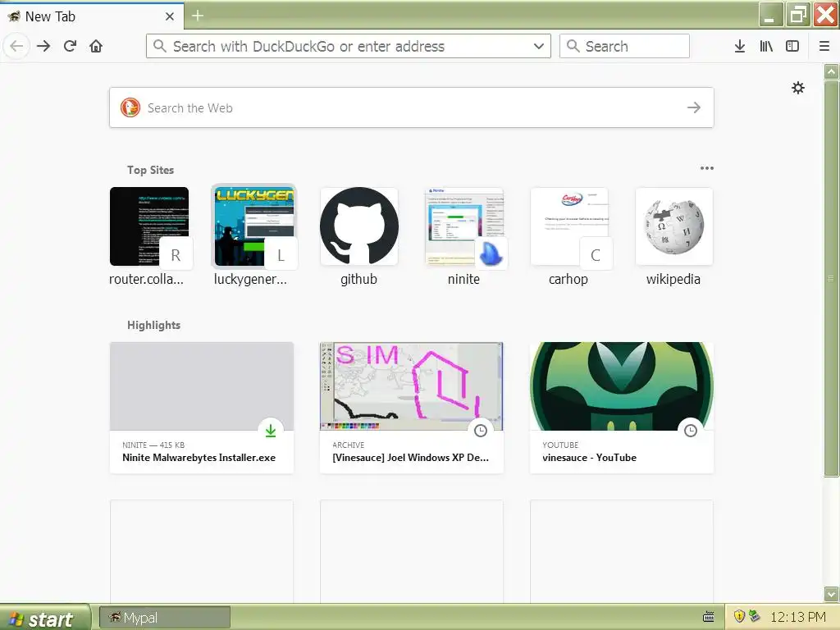This screenshot has height=630, width=840.
Task: Open vinesauce - YouTube highlight card
Action: pos(622,408)
